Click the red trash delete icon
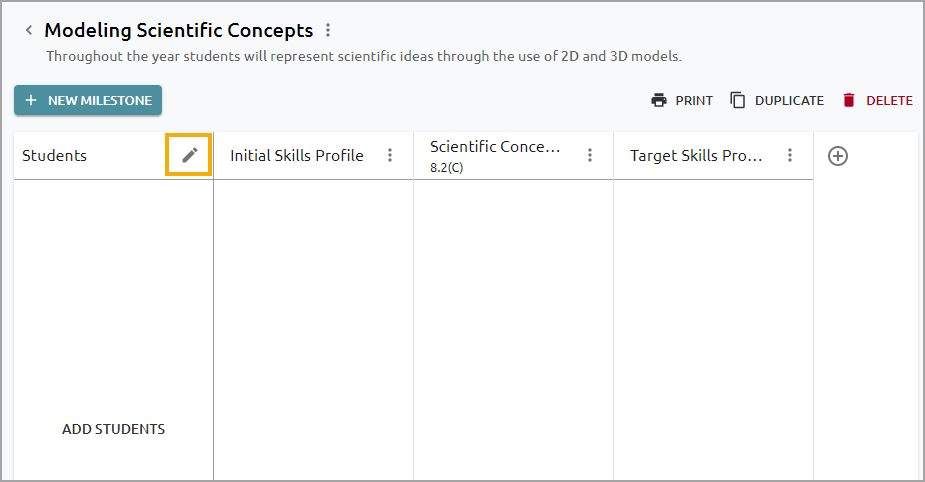 [849, 100]
